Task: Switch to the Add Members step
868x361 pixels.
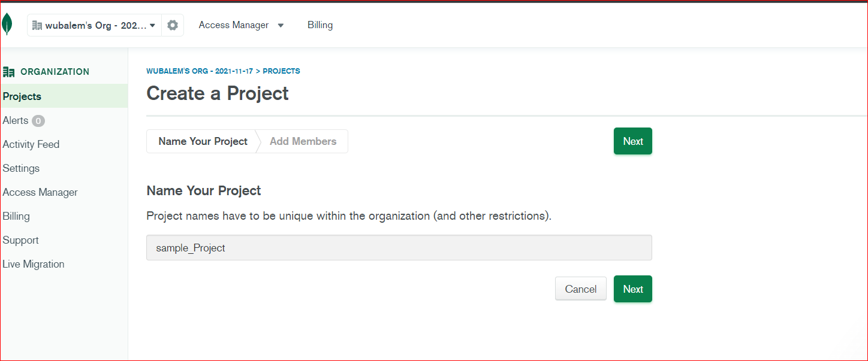Action: [303, 141]
